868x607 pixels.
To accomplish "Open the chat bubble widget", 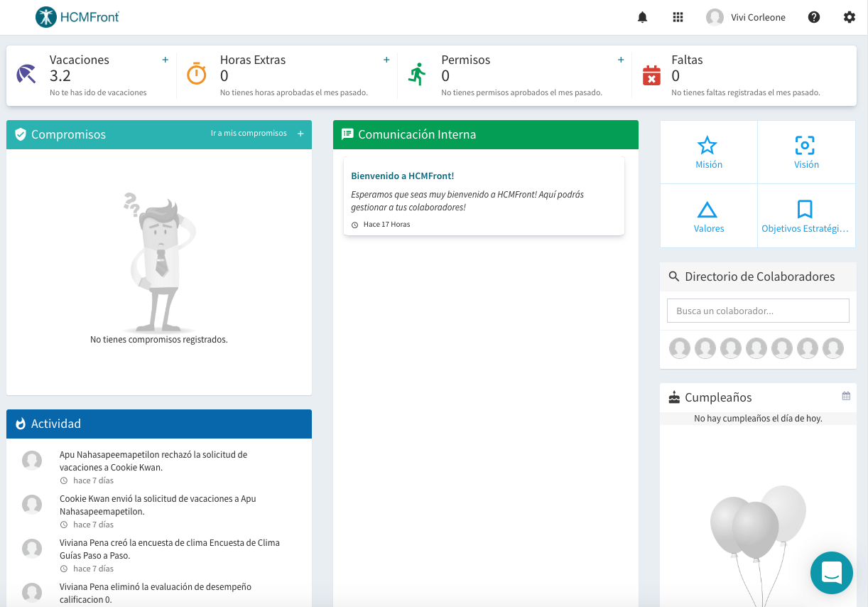I will pyautogui.click(x=831, y=573).
